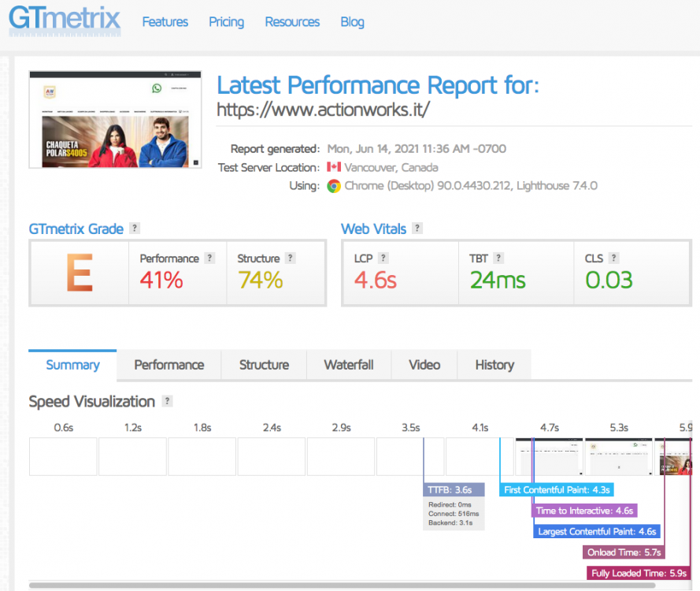
Task: Open the Waterfall tab
Action: click(x=349, y=365)
